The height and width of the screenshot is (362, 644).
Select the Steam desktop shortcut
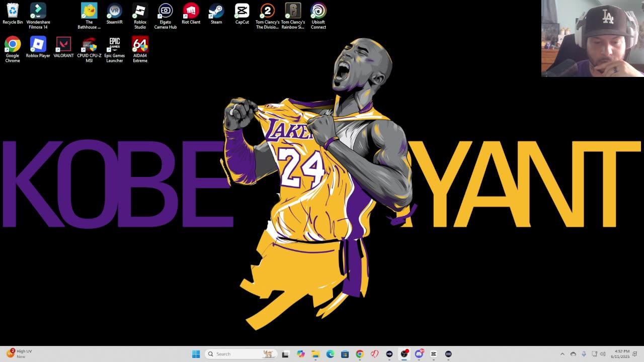[x=216, y=14]
